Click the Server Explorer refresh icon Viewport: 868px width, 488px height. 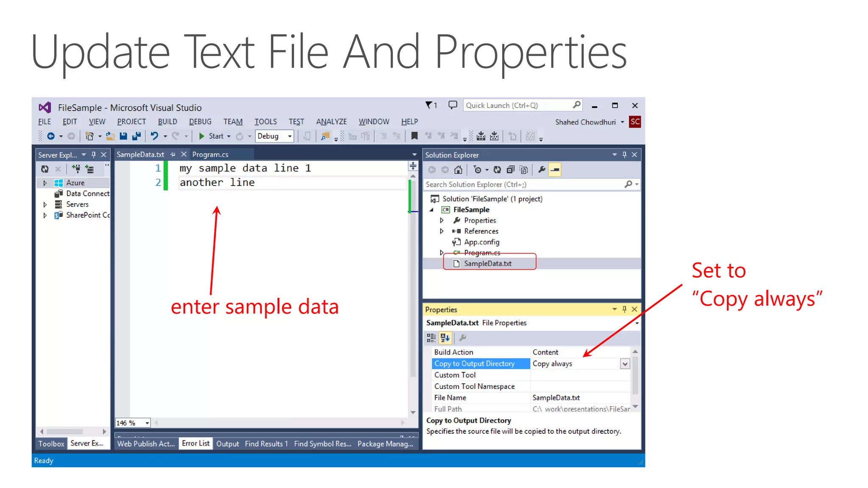coord(45,169)
